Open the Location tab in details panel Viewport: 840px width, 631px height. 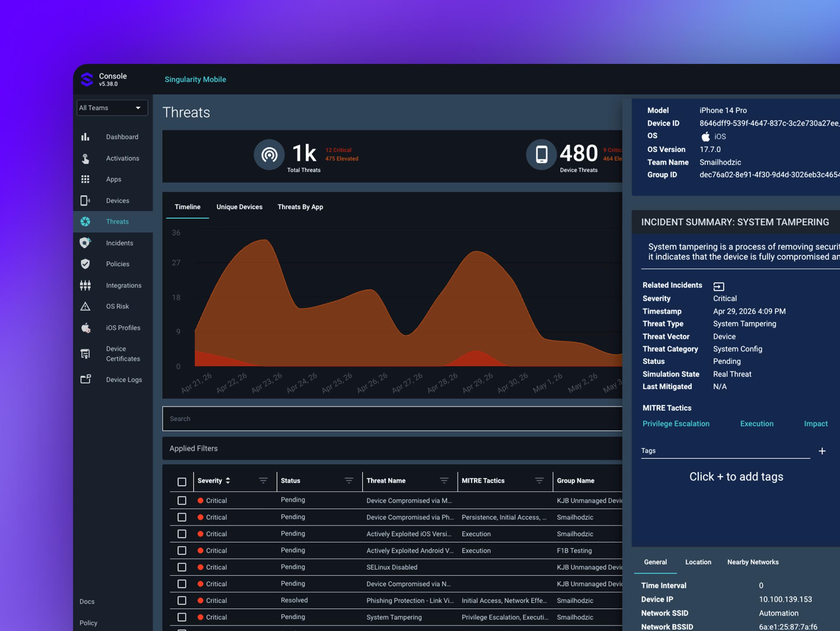(698, 562)
